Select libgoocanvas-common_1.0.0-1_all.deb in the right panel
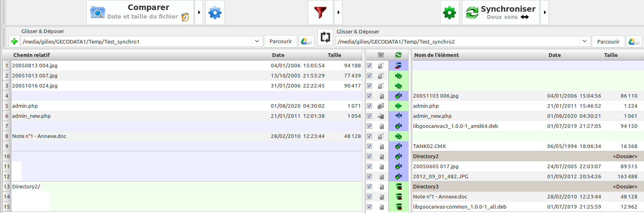 (x=459, y=207)
